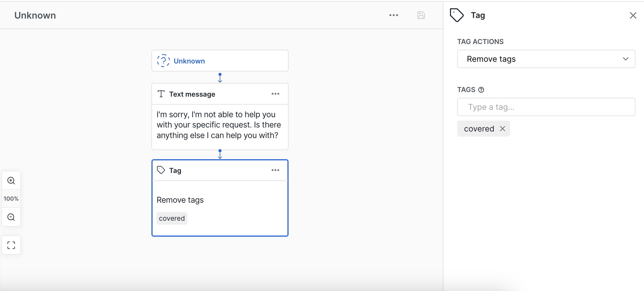
Task: Click the zoom in magnifier icon
Action: [x=11, y=181]
